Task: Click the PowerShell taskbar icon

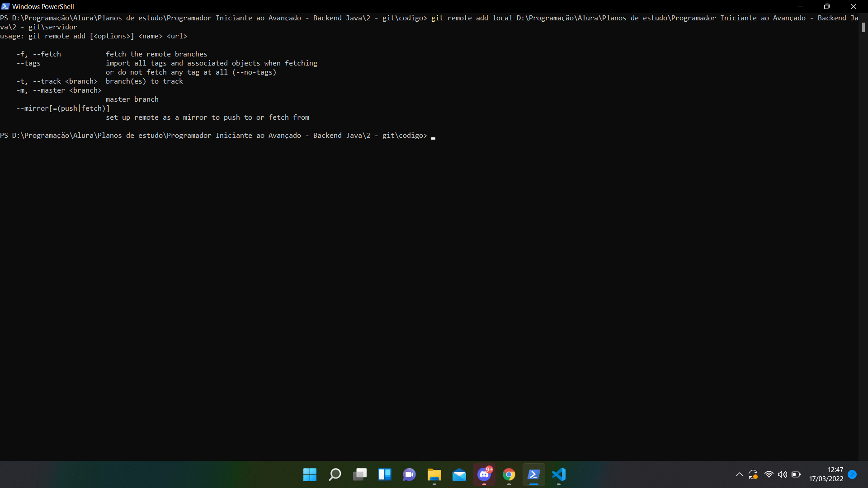Action: [x=534, y=474]
